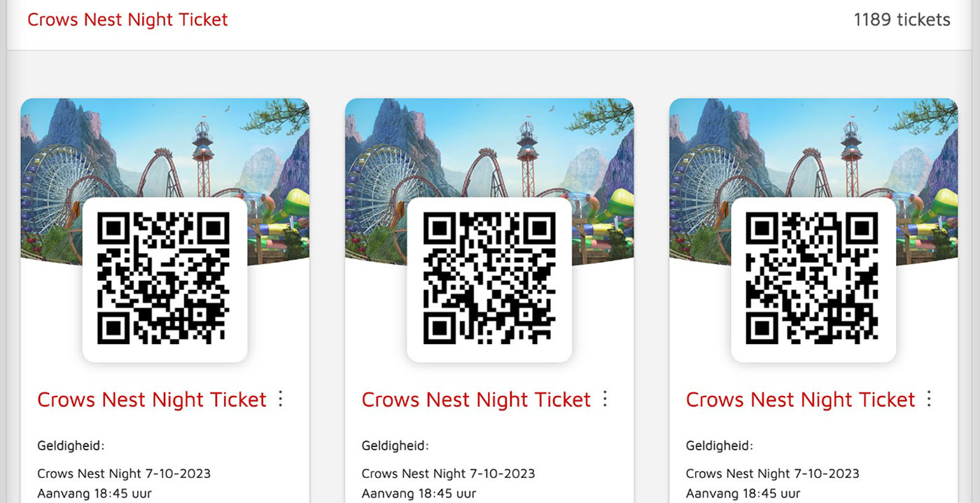Screen dimensions: 980x503
Task: Click the Crows Nest Night Ticket header title
Action: (x=127, y=20)
